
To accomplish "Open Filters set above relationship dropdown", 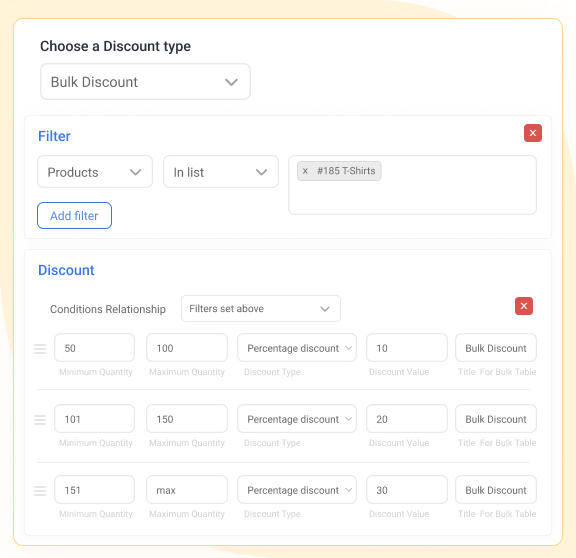I will tap(261, 309).
